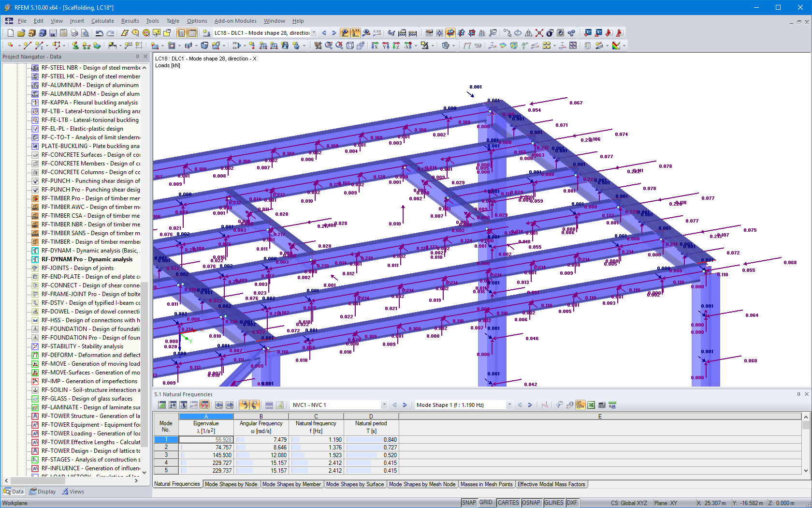Toggle SNAP in status bar
The height and width of the screenshot is (508, 812).
point(469,503)
